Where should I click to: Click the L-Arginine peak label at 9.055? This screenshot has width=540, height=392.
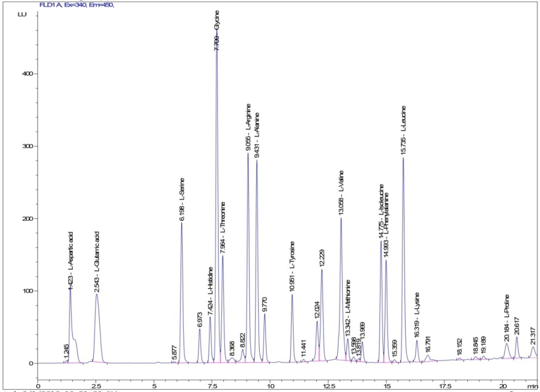point(248,127)
